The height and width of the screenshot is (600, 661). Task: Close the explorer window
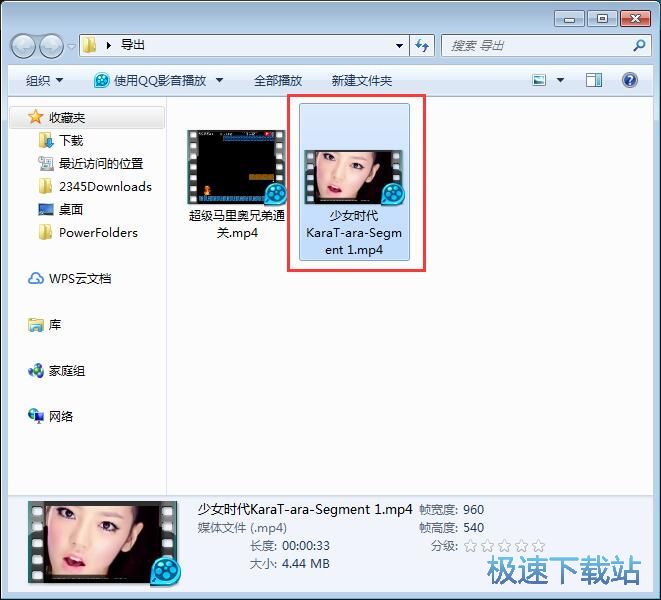pos(635,19)
